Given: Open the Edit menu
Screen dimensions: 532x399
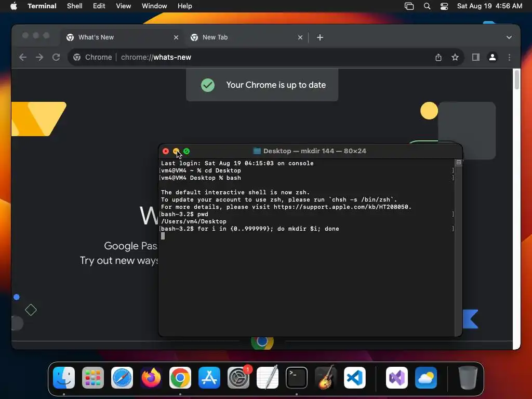Looking at the screenshot, I should tap(99, 6).
